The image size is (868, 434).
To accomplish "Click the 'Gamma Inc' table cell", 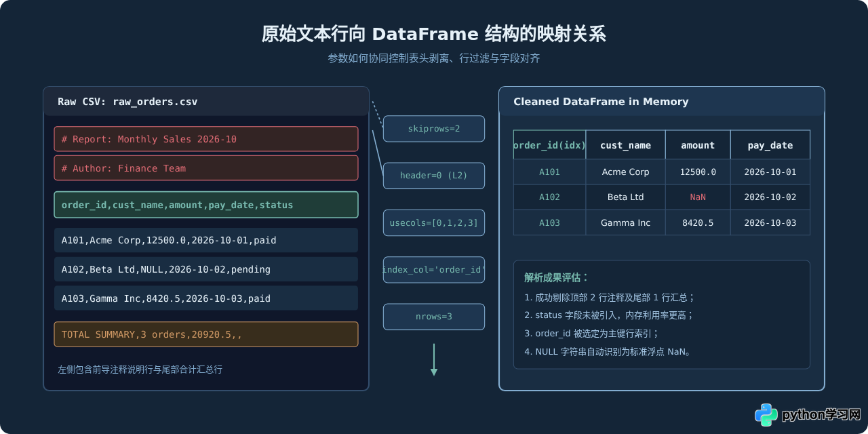I will (625, 222).
